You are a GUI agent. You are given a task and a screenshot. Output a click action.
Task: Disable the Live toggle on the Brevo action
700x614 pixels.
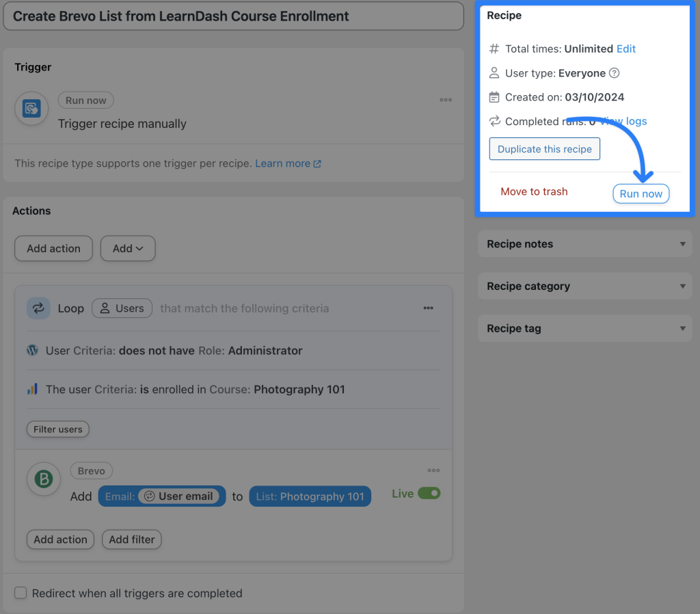(431, 493)
